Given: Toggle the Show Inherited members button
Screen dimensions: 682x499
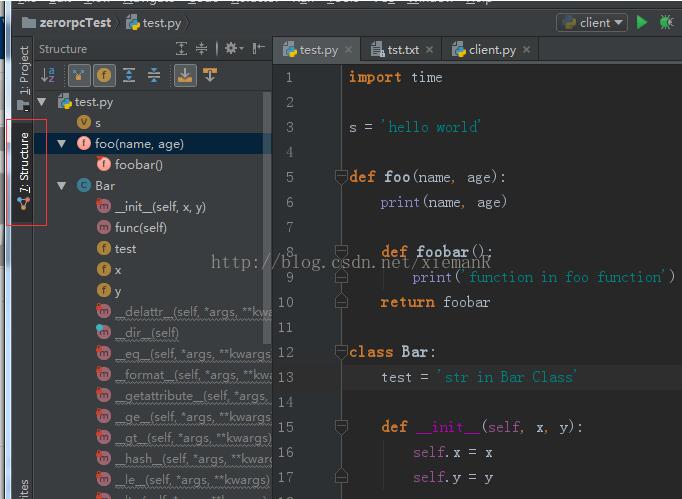Looking at the screenshot, I should pos(77,75).
